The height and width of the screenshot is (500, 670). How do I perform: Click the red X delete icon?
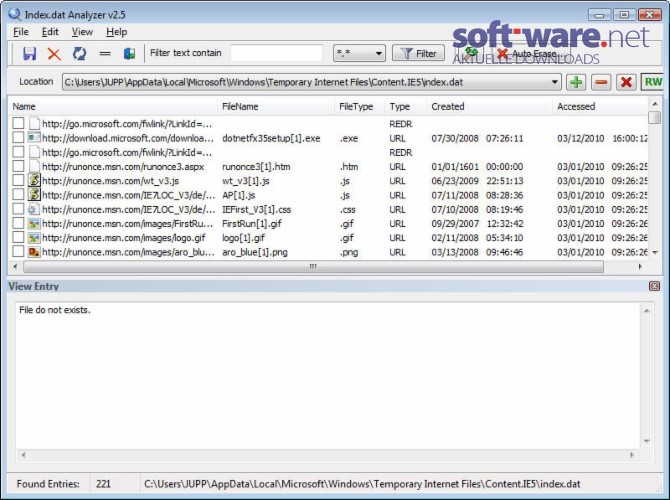click(54, 54)
